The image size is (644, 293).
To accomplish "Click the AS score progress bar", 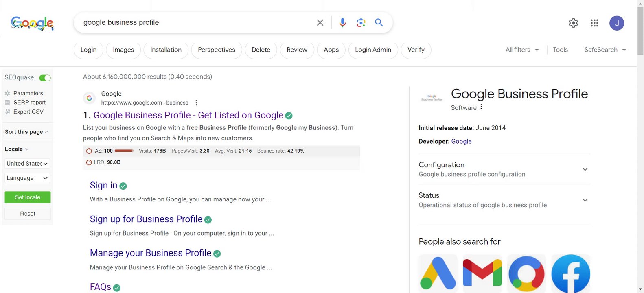I will click(x=124, y=151).
